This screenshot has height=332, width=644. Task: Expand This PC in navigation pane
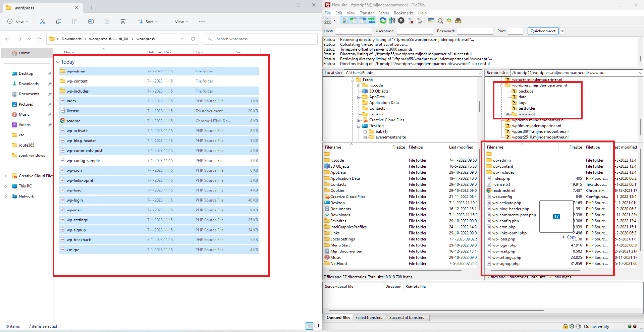(6, 186)
